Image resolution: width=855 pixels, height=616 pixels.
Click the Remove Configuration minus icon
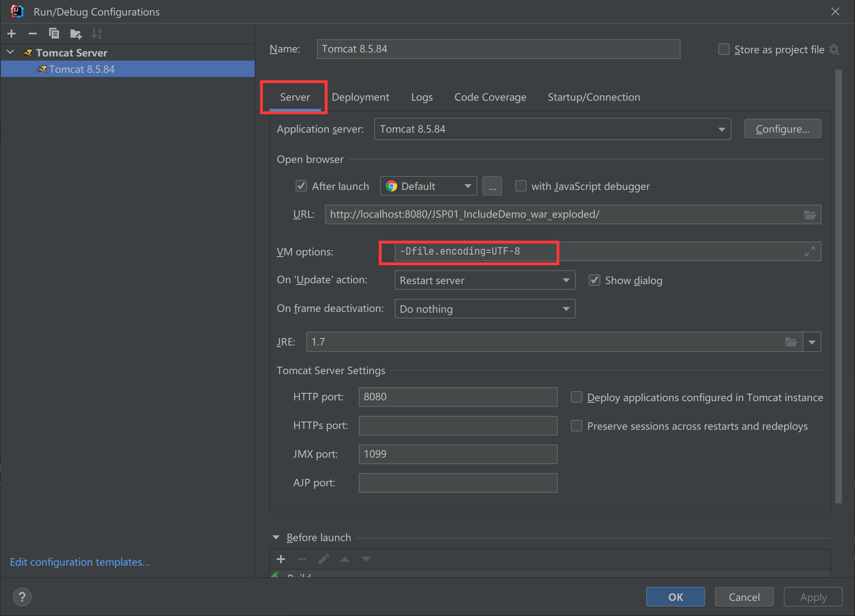tap(33, 34)
